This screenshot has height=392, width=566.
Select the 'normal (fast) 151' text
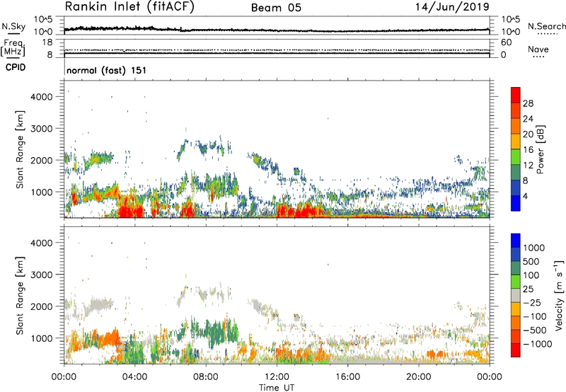pos(107,70)
